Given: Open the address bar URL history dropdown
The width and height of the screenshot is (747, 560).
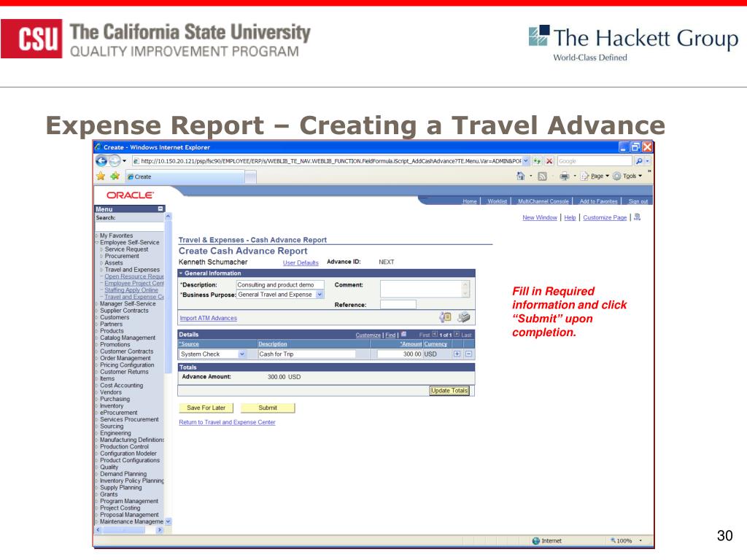Looking at the screenshot, I should [x=526, y=161].
